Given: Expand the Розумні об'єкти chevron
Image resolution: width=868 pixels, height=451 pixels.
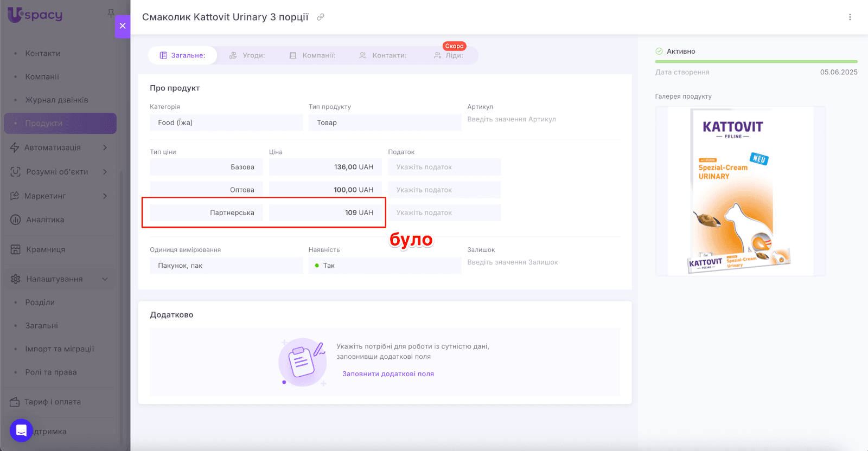Looking at the screenshot, I should click(x=105, y=172).
